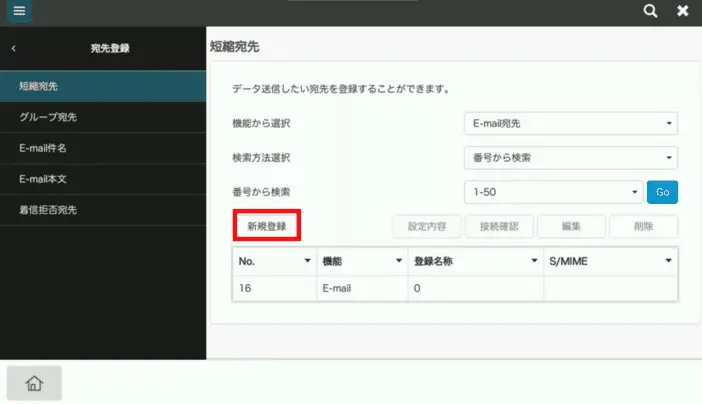This screenshot has height=404, width=702.
Task: Open the hamburger menu icon
Action: [19, 11]
